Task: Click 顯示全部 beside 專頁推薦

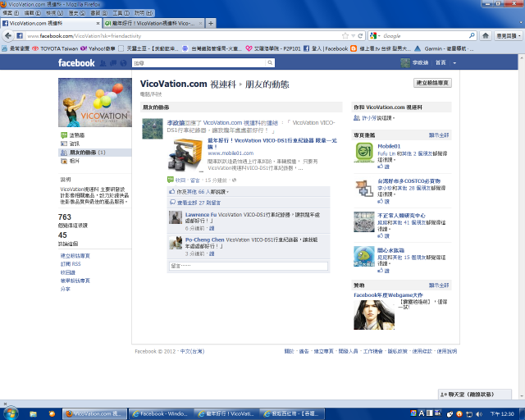Action: point(439,135)
